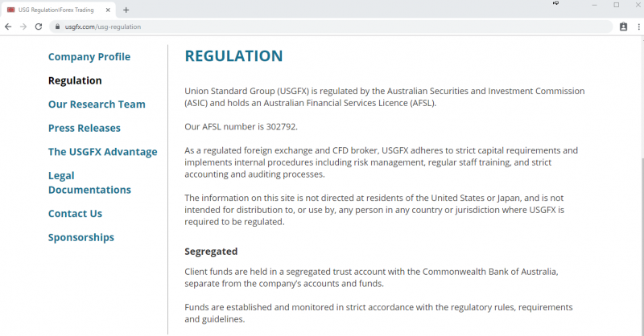Screen dimensions: 644x336
Task: Select Regulation in the sidebar
Action: [75, 80]
